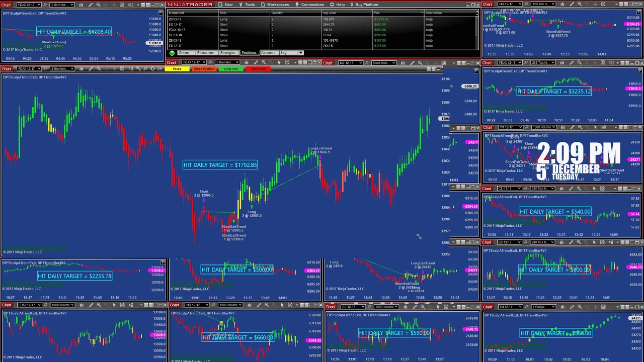Open the 1 Min Heik interval dropdown
Image resolution: width=644 pixels, height=362 pixels.
point(62,5)
